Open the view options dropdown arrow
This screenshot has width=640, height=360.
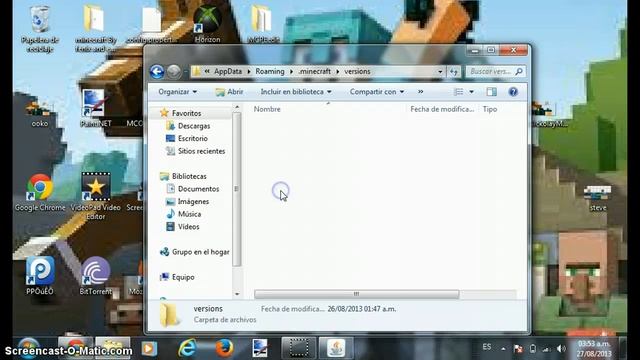coord(471,92)
